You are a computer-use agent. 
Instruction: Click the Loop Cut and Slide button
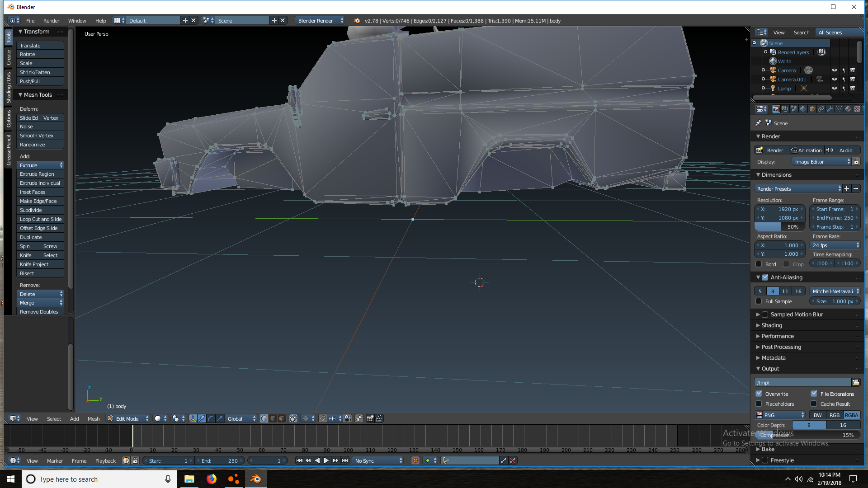pyautogui.click(x=40, y=219)
